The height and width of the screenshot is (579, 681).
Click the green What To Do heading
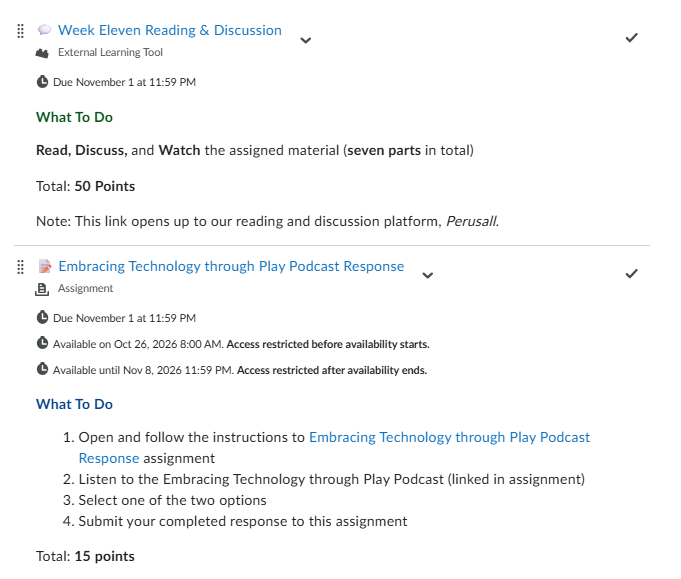[x=74, y=117]
